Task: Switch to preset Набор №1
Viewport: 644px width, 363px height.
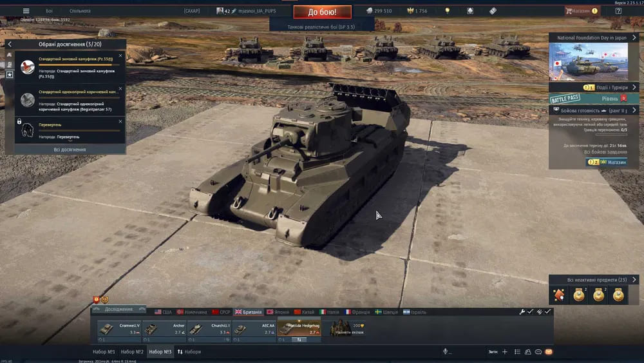Action: pos(102,352)
